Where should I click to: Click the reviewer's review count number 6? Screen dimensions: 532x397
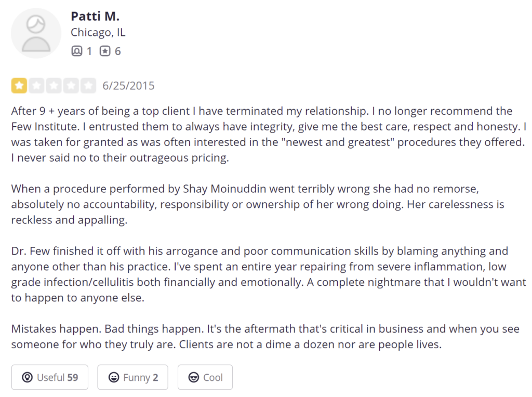click(118, 51)
